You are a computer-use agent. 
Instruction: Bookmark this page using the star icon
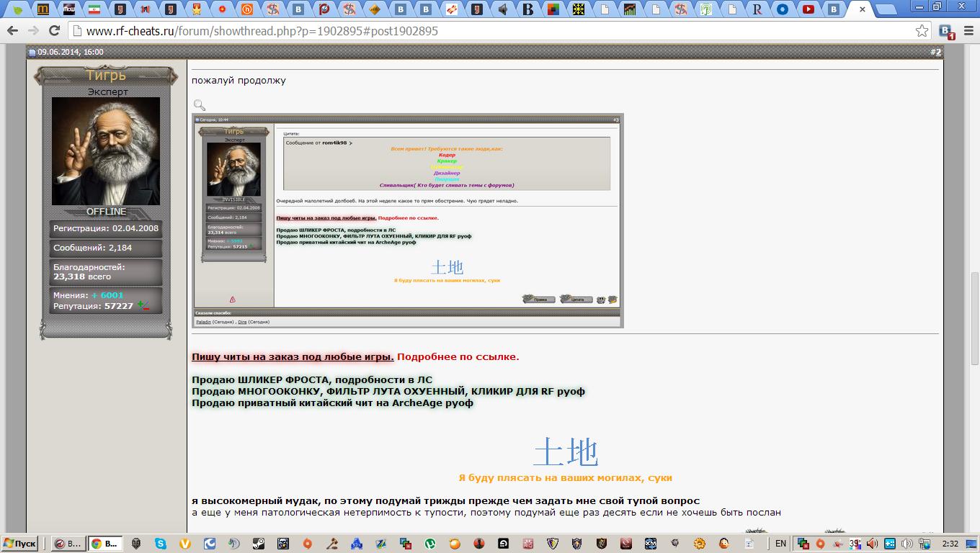922,31
